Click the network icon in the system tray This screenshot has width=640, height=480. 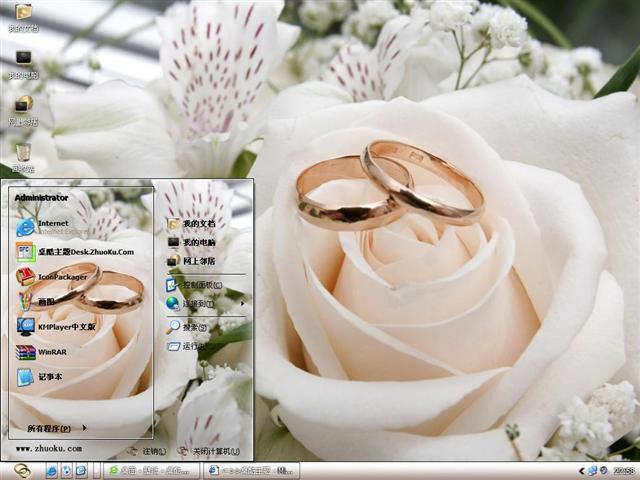(592, 471)
